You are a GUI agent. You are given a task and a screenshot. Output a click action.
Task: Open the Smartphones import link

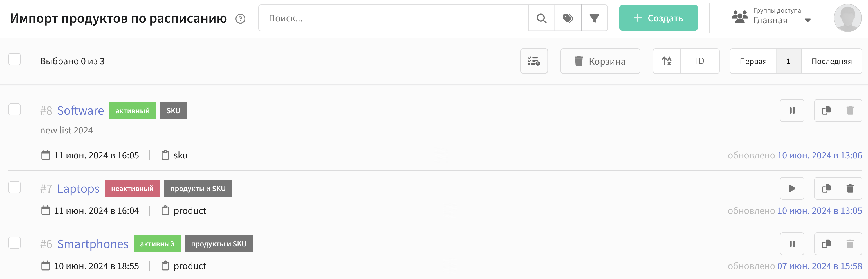tap(93, 244)
